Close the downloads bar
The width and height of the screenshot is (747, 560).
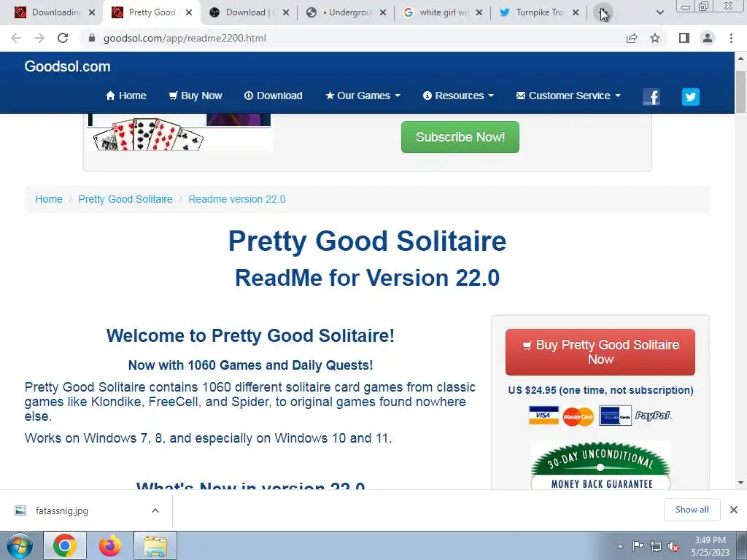coord(734,510)
